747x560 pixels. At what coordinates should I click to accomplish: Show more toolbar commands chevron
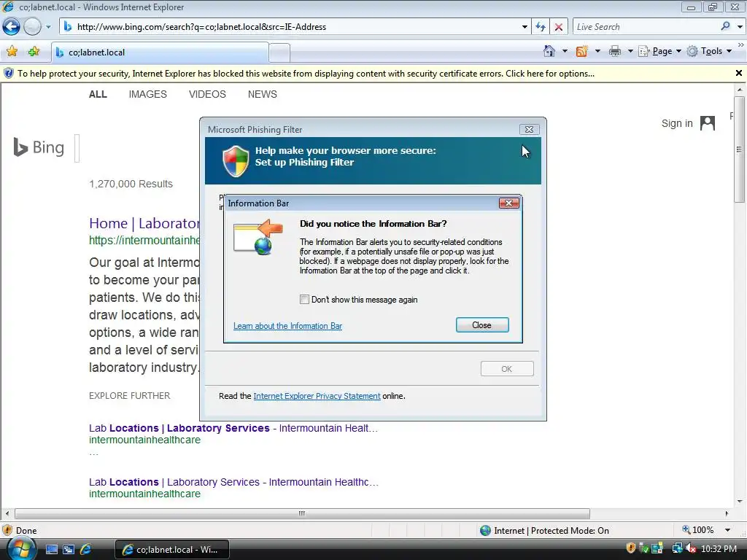pyautogui.click(x=741, y=44)
